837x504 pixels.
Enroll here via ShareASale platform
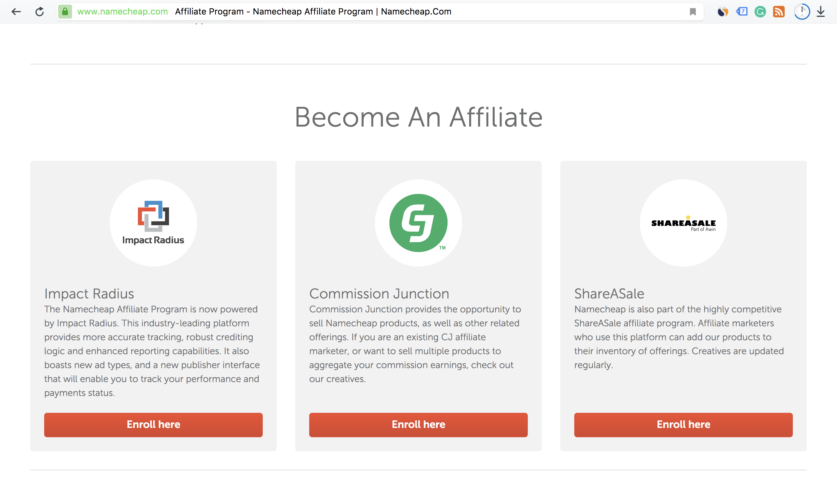(683, 424)
